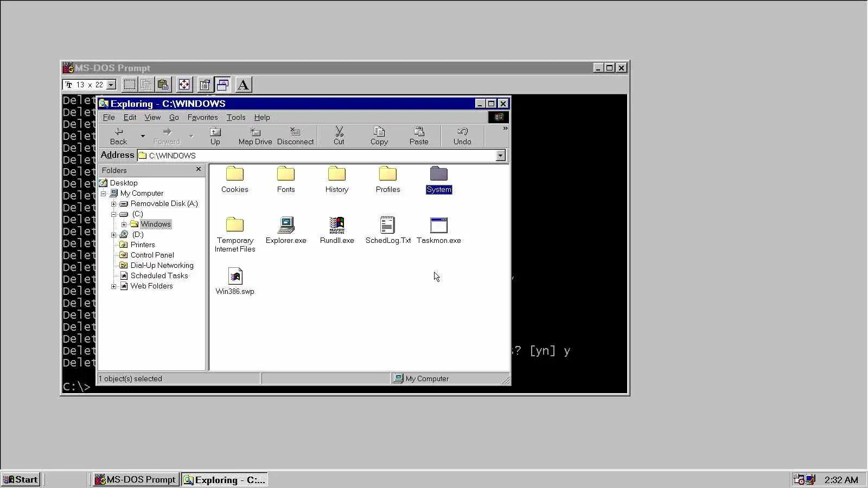The height and width of the screenshot is (488, 868).
Task: Expand Removable Disk (A:) in the tree
Action: point(113,204)
